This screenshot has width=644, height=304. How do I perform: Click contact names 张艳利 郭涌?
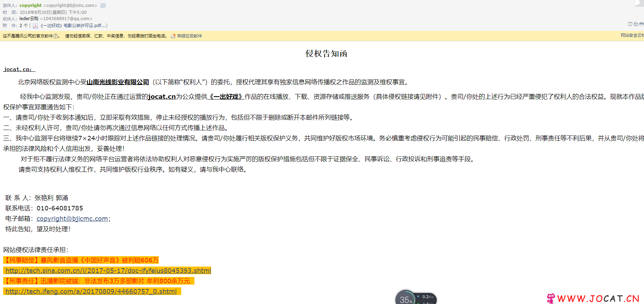tap(51, 198)
